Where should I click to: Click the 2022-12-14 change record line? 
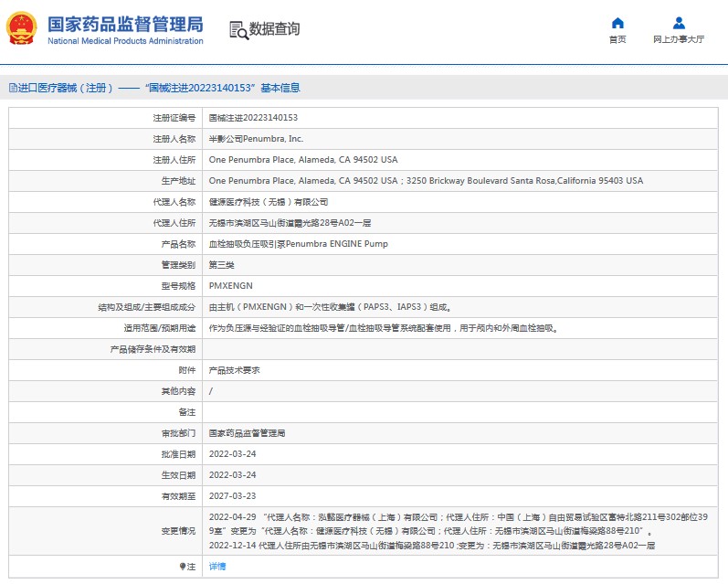click(432, 546)
